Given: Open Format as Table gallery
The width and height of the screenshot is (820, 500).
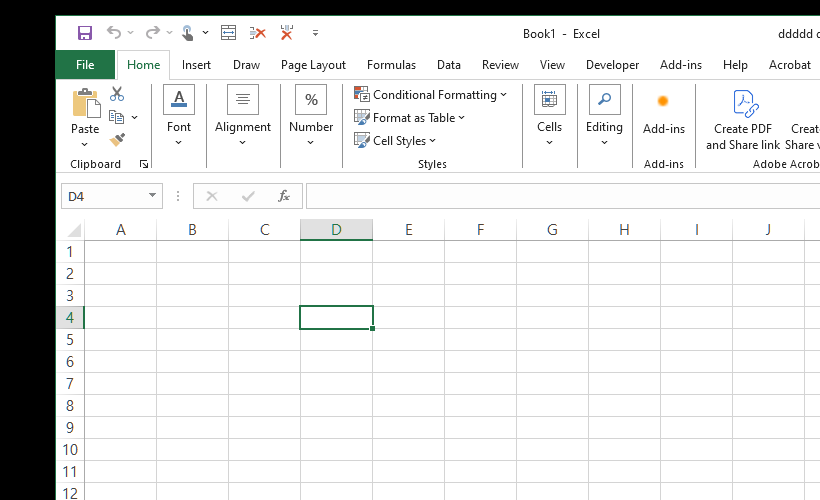Looking at the screenshot, I should [x=409, y=118].
